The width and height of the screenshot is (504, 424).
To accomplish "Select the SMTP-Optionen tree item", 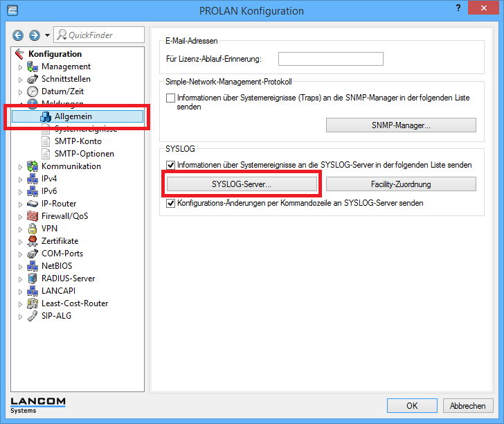I will [84, 154].
